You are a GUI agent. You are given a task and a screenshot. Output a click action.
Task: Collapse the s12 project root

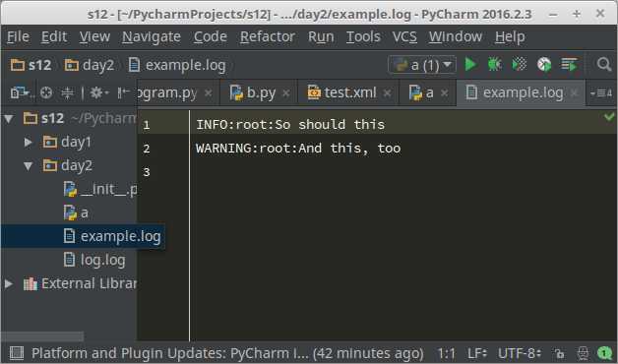9,118
